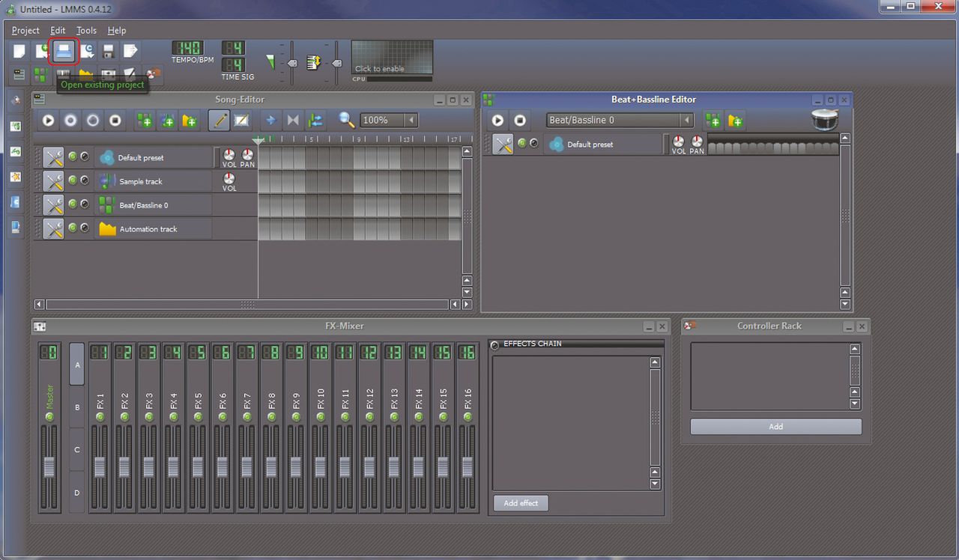Screen dimensions: 959x560
Task: Stop playback in Beat+Bassline Editor
Action: 520,120
